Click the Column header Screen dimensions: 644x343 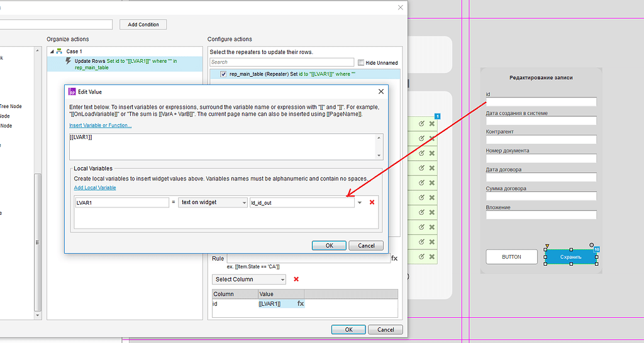(235, 294)
